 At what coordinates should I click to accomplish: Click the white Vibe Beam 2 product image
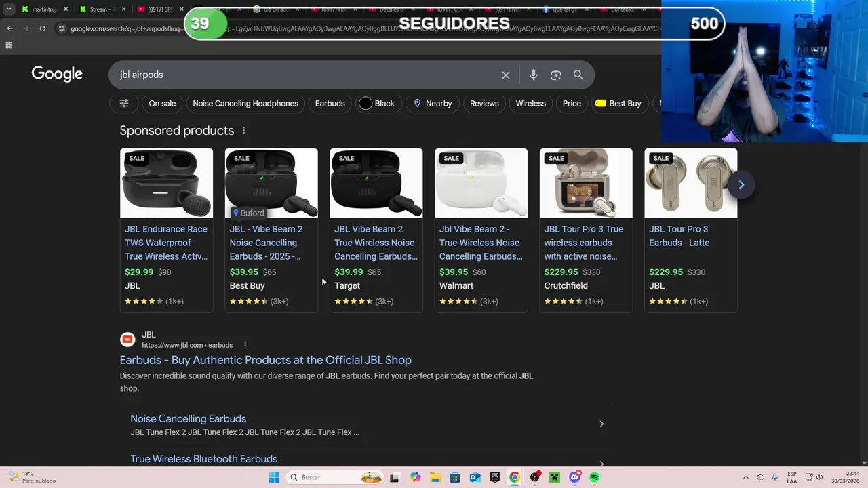pyautogui.click(x=481, y=183)
